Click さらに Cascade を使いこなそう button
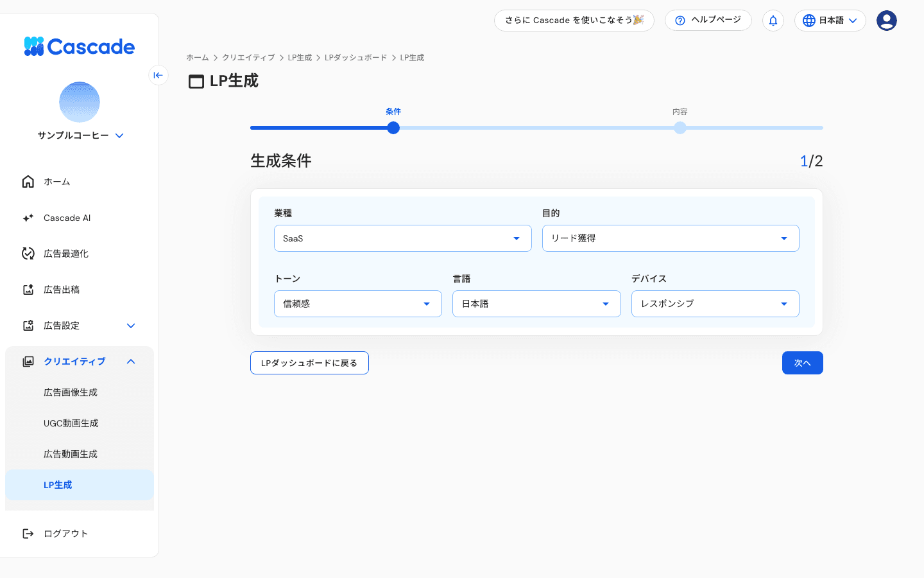This screenshot has height=578, width=924. pos(574,21)
